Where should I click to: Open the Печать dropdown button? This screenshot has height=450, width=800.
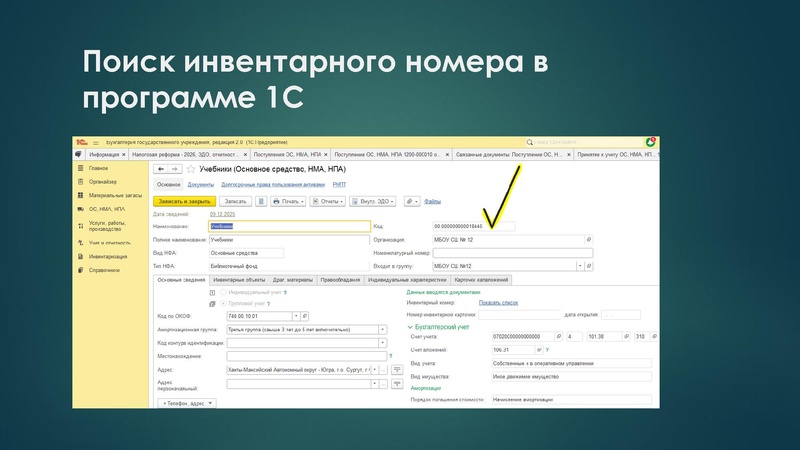pyautogui.click(x=288, y=202)
